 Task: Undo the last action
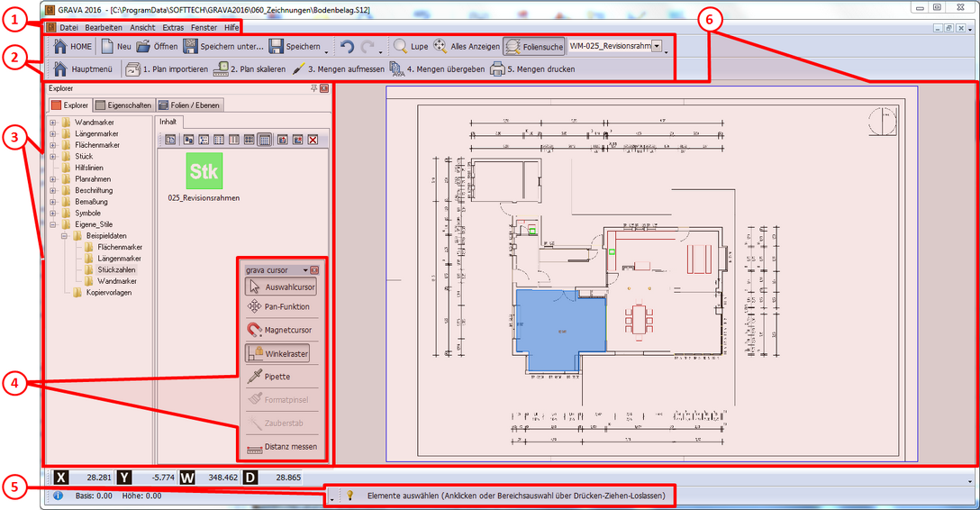348,46
